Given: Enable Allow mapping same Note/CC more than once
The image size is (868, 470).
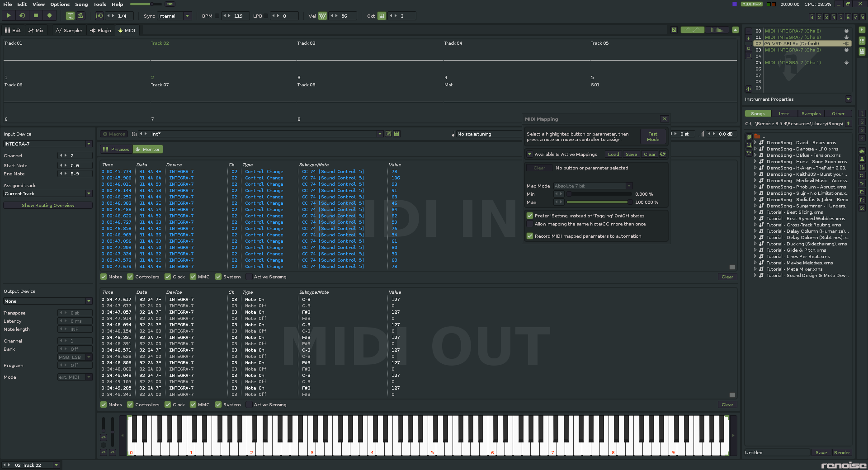Looking at the screenshot, I should [530, 224].
